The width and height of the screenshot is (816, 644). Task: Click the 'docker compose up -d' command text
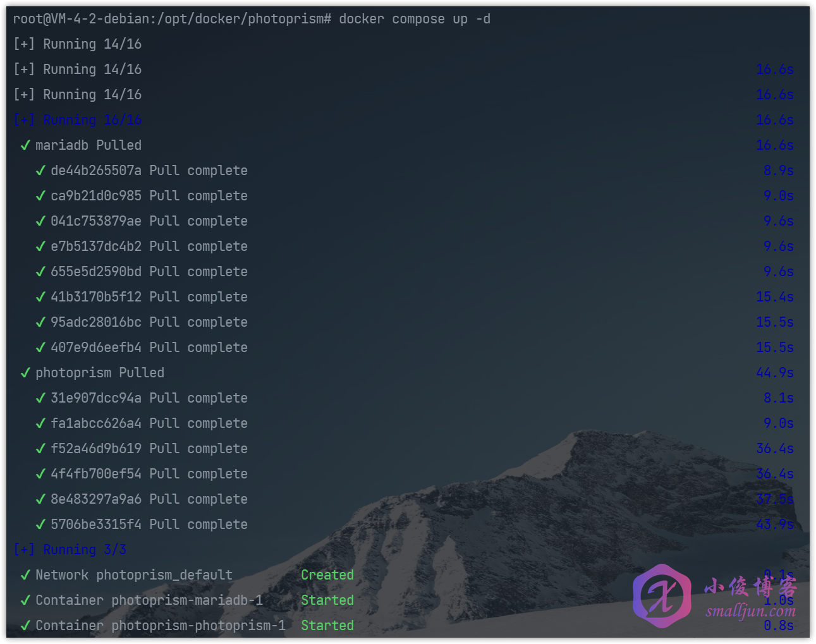tap(415, 19)
